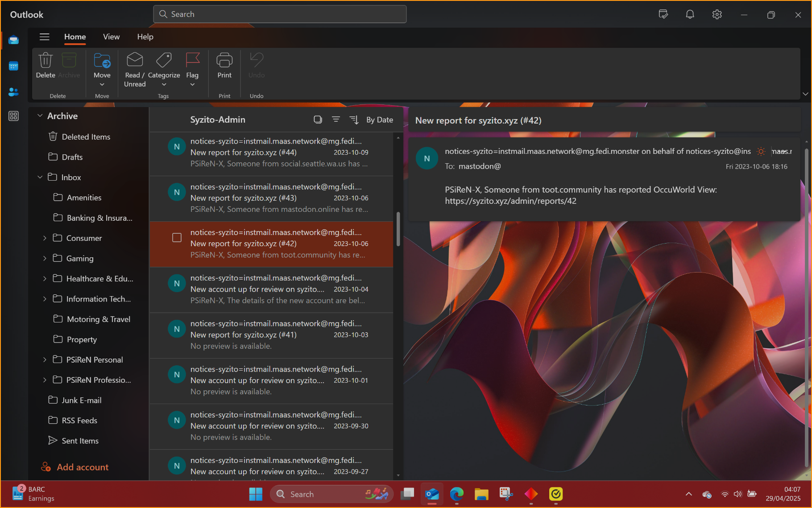The width and height of the screenshot is (812, 508).
Task: Expand the PSiReN Professio... folder
Action: pyautogui.click(x=45, y=380)
